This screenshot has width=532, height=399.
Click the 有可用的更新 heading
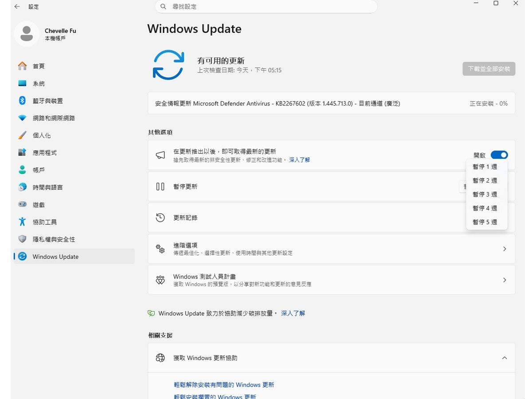point(221,61)
